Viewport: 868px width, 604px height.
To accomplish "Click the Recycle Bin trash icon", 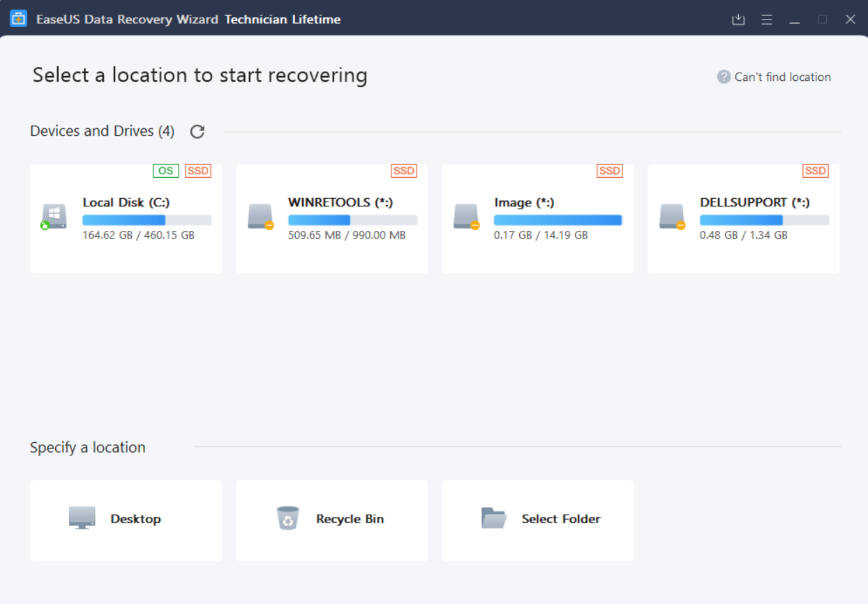I will coord(287,518).
